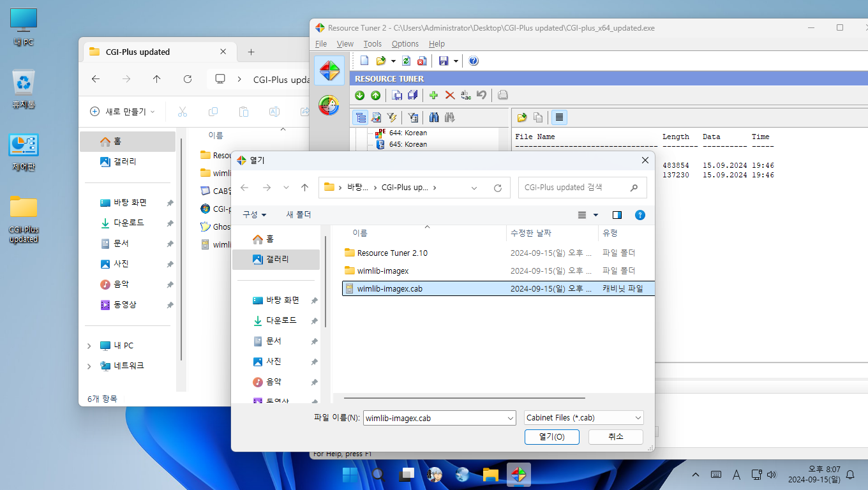
Task: Select the circular gauge icon in left sidebar
Action: click(329, 105)
